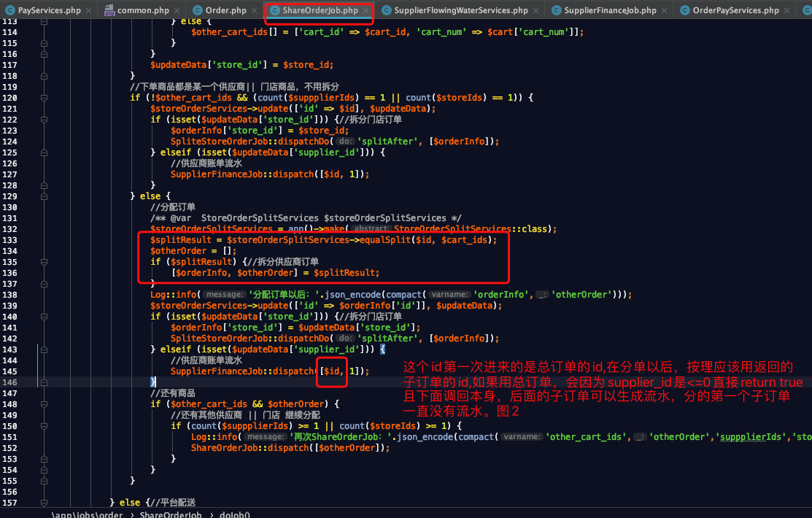Toggle the fold marker at line 153
The width and height of the screenshot is (812, 518).
point(44,459)
